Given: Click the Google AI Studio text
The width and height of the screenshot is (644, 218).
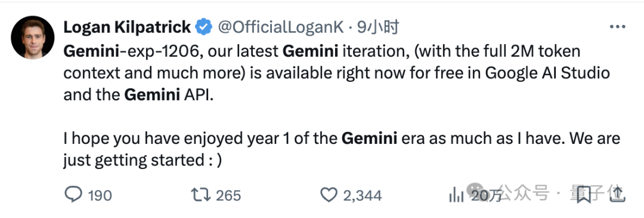Looking at the screenshot, I should [x=547, y=73].
